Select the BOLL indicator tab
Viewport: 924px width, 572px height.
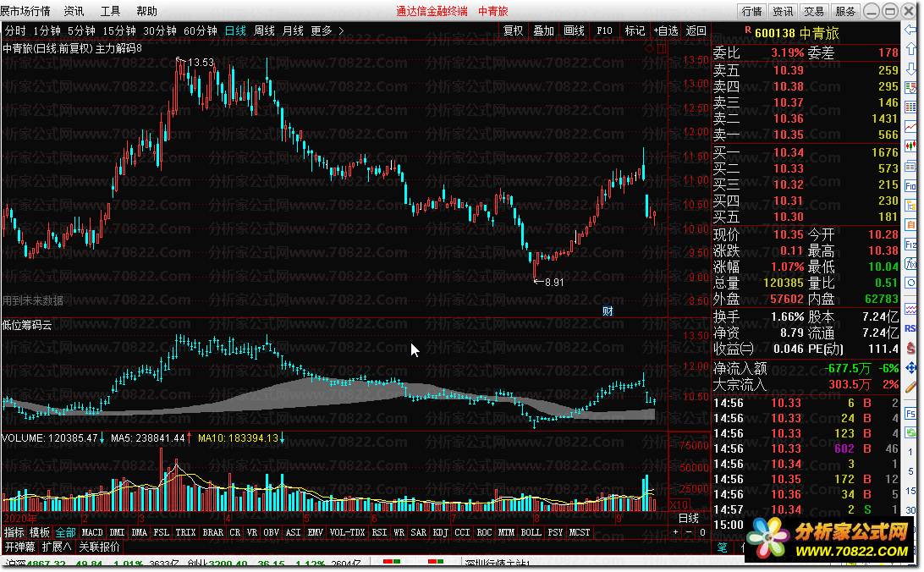531,532
